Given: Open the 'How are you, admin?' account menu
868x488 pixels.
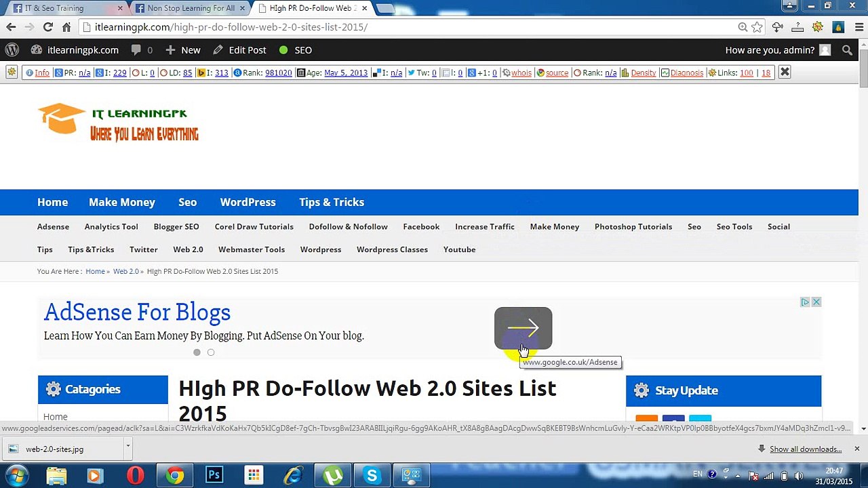Looking at the screenshot, I should pyautogui.click(x=778, y=50).
